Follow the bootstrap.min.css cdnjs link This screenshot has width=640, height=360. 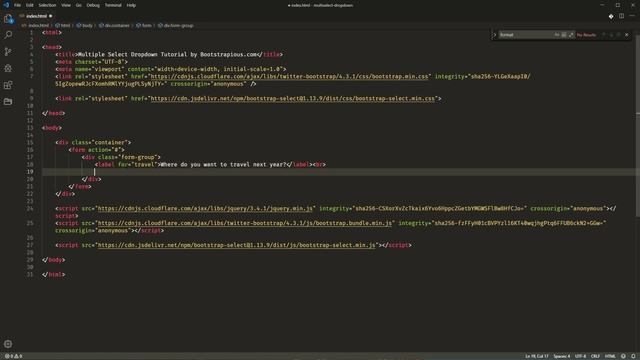click(289, 76)
